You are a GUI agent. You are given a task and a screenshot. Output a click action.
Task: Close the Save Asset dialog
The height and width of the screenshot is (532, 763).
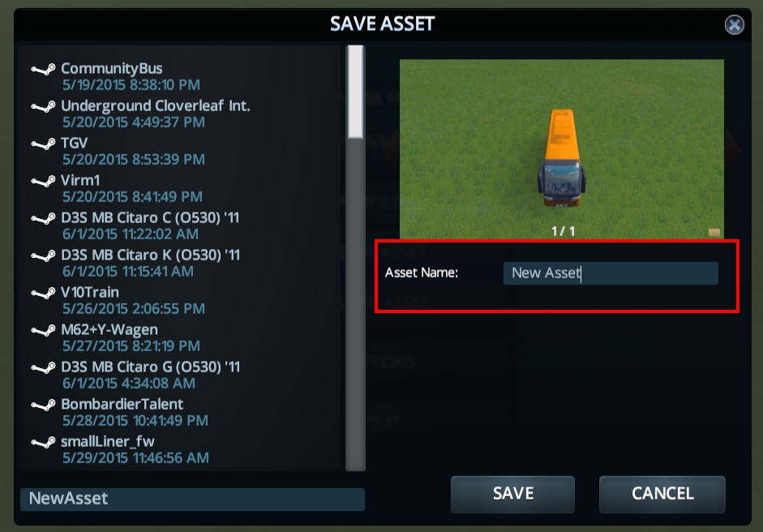tap(734, 24)
